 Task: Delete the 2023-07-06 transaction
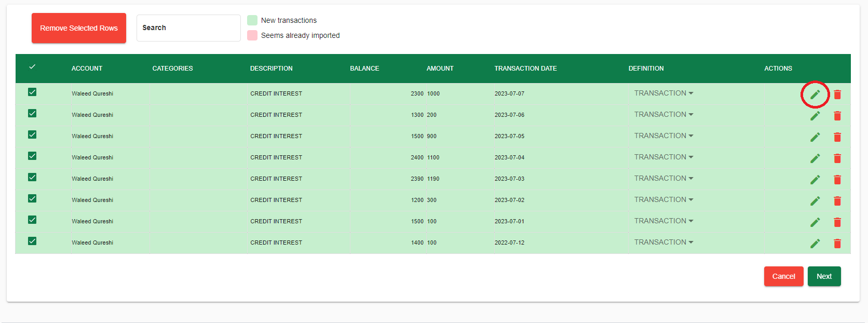pos(837,116)
